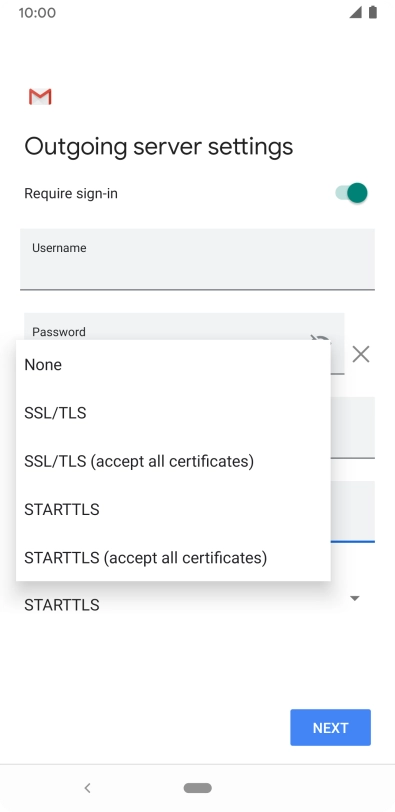The height and width of the screenshot is (812, 395).
Task: Check the battery status icon
Action: point(372,12)
